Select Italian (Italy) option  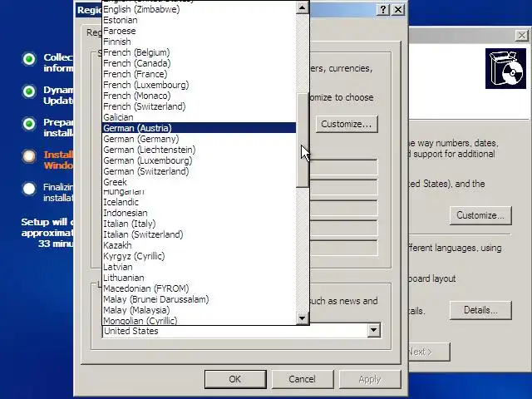(x=199, y=224)
